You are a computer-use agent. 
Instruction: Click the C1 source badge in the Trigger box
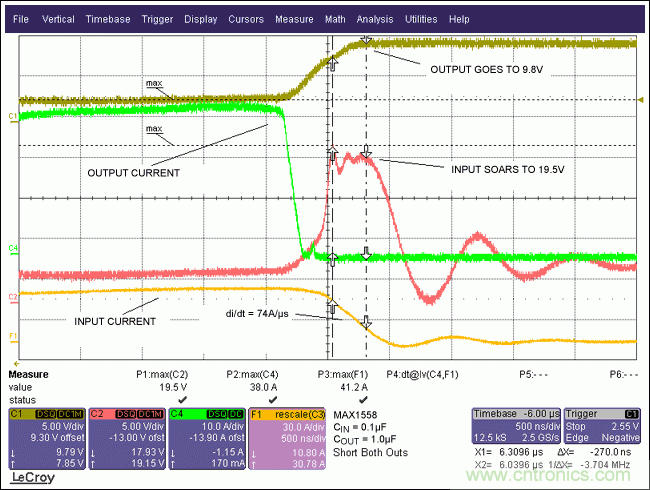click(x=631, y=411)
